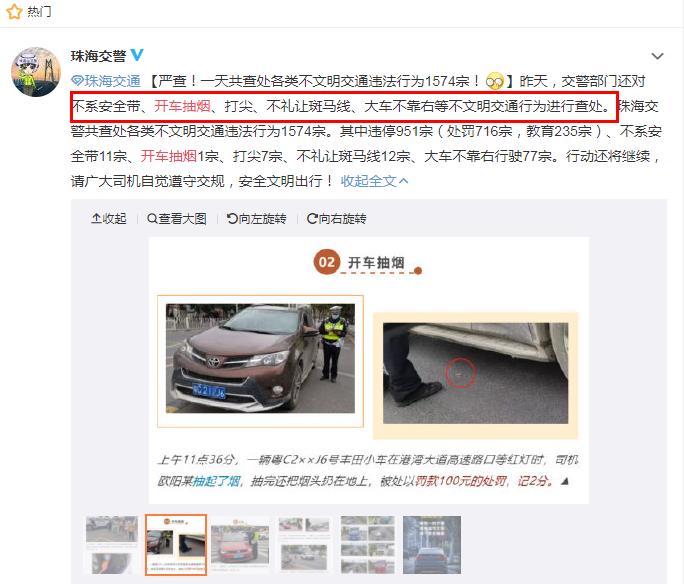Screen dimensions: 684x584
Task: Click 查看大图 to view the large image
Action: [177, 219]
